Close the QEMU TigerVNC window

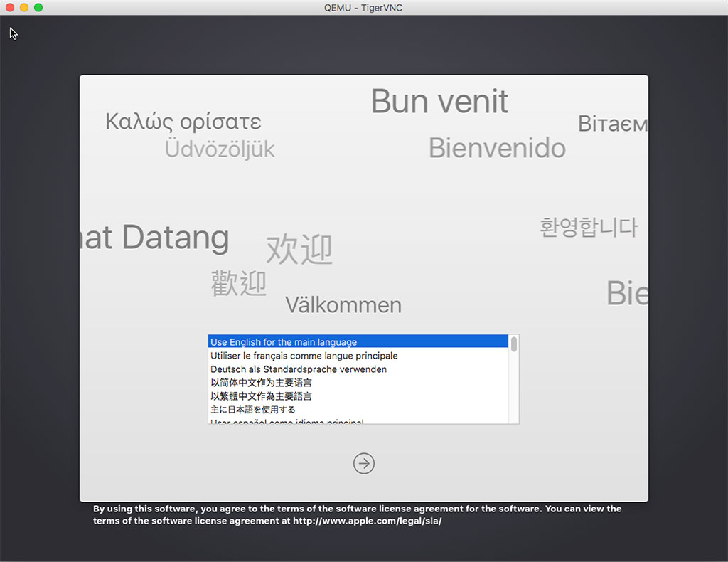[x=10, y=7]
